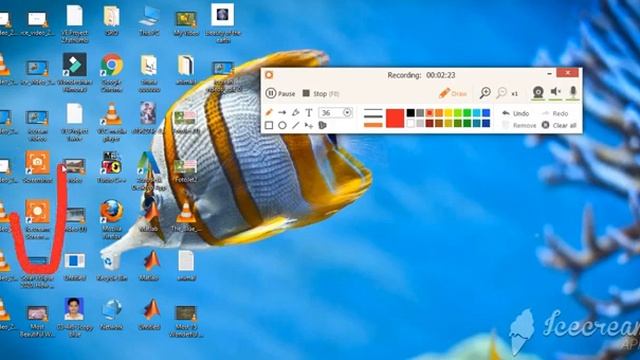Screen dimensions: 640x360
Task: Pick the light green color swatch
Action: 458,113
